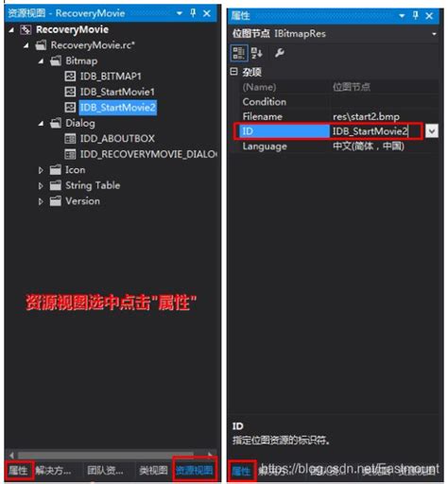Open the Resource View window options dropdown arrow
Image resolution: width=448 pixels, height=484 pixels.
[x=180, y=13]
